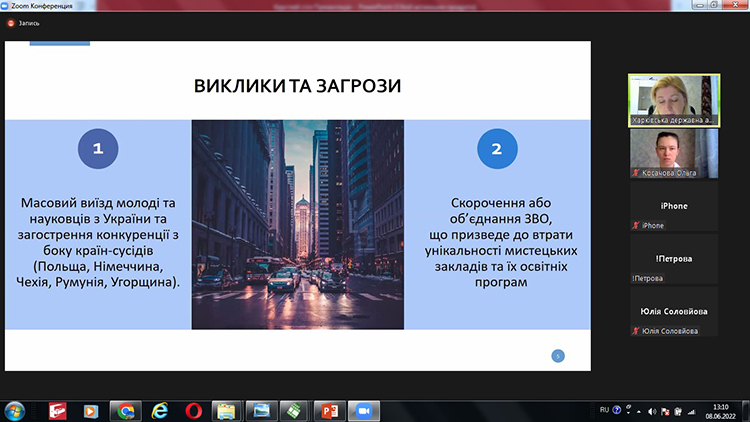The image size is (750, 422).
Task: Open the PowerPoint taskbar icon
Action: [x=330, y=411]
